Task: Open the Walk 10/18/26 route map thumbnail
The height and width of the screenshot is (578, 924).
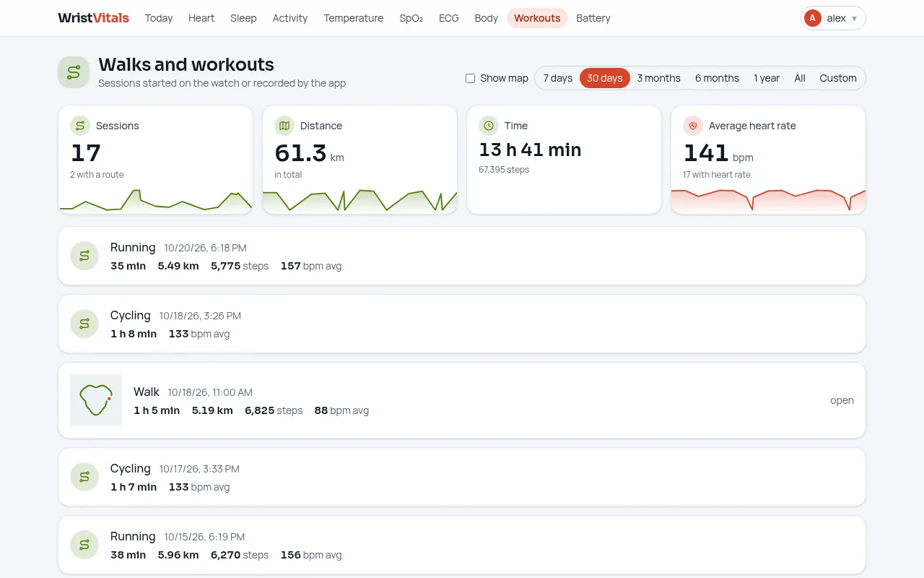Action: 96,400
